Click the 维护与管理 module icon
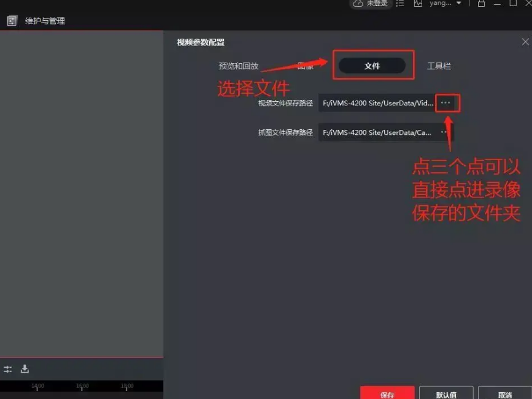 coord(12,21)
